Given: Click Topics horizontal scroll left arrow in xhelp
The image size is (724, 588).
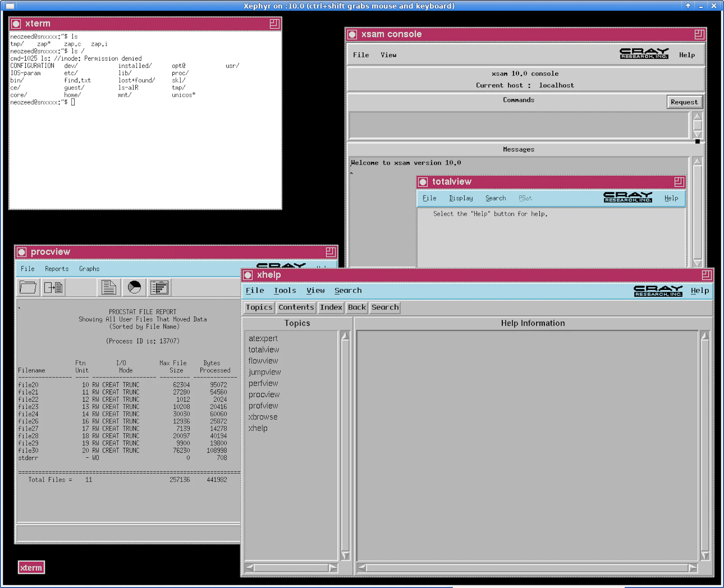Looking at the screenshot, I should [x=249, y=568].
